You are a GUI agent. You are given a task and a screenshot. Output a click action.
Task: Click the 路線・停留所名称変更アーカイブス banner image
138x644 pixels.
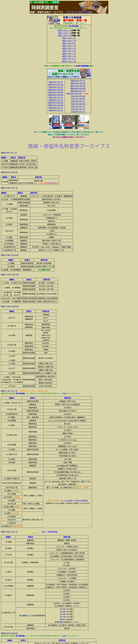pos(69,74)
